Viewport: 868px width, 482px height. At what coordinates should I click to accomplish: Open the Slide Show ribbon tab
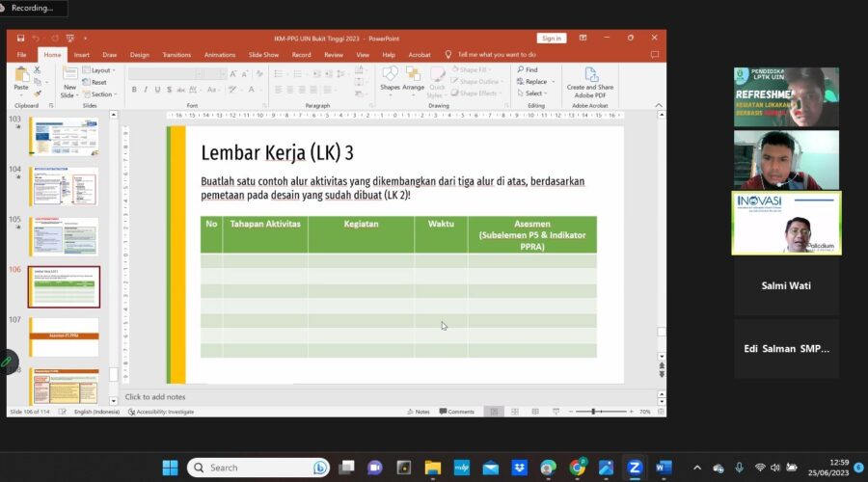263,55
